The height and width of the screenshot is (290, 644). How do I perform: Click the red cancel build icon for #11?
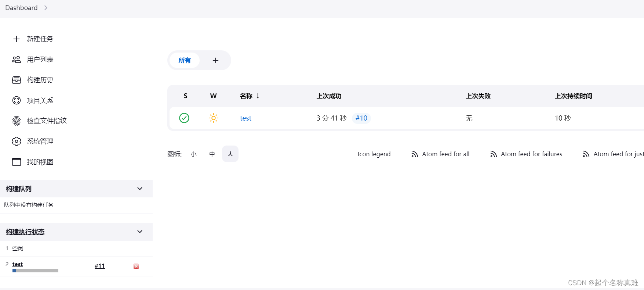click(x=136, y=266)
